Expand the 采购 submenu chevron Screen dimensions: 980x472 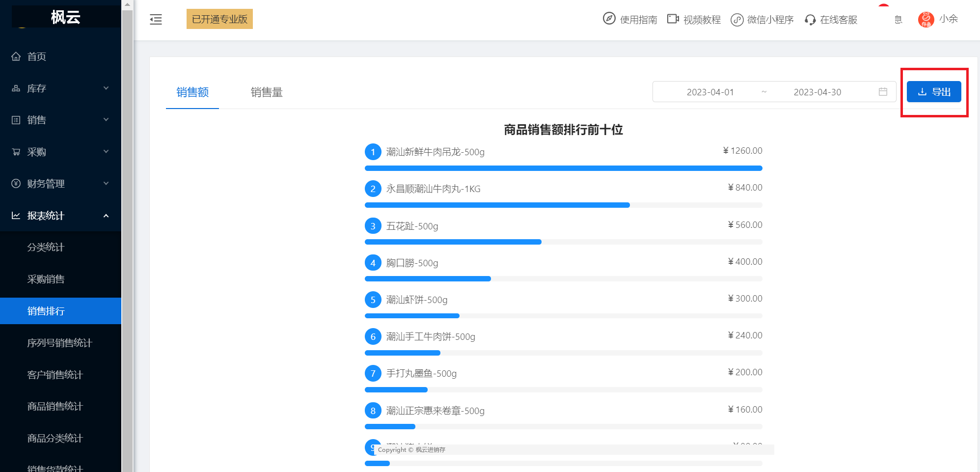pyautogui.click(x=106, y=152)
